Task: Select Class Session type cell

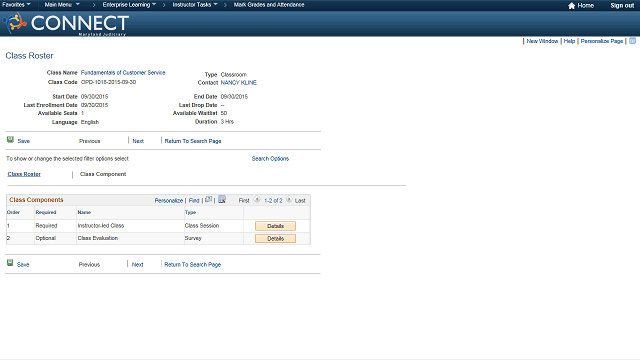Action: (x=202, y=226)
